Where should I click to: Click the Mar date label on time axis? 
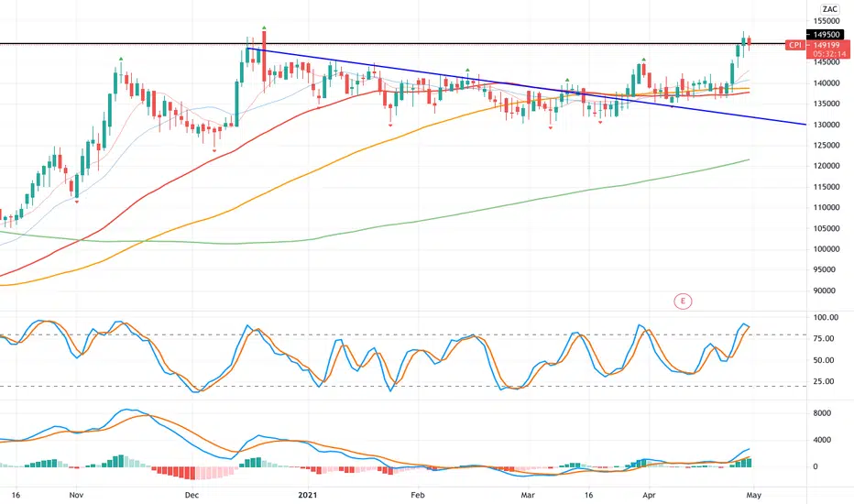point(527,495)
